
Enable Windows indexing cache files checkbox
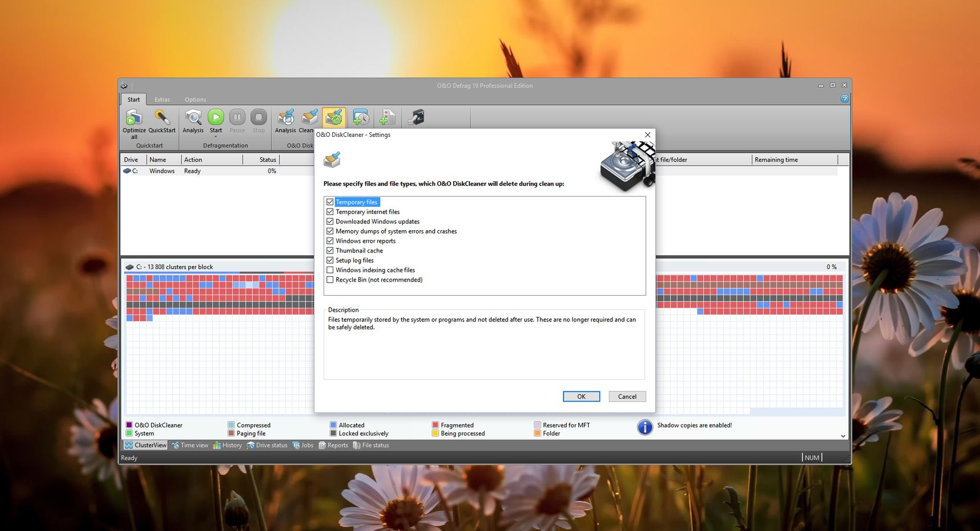(x=330, y=269)
